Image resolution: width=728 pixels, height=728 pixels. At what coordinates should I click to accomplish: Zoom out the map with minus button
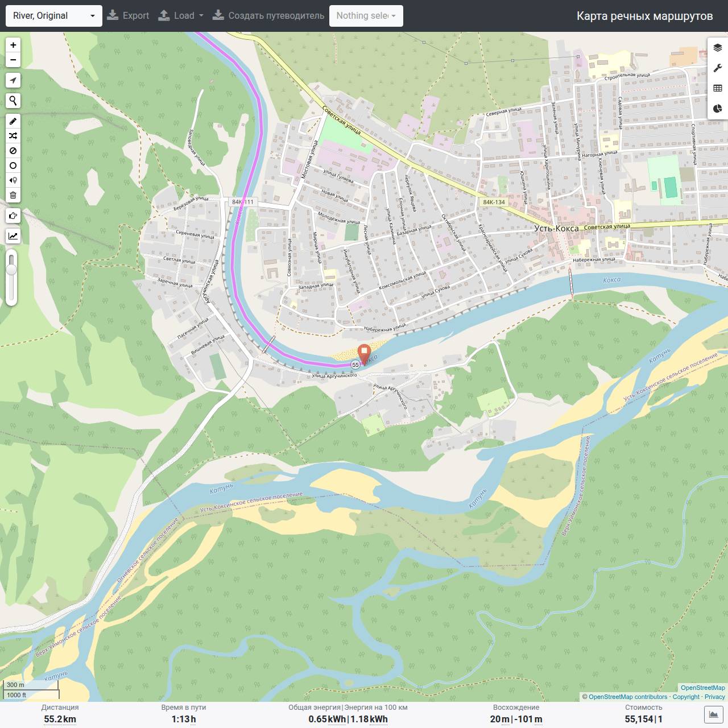pyautogui.click(x=13, y=60)
